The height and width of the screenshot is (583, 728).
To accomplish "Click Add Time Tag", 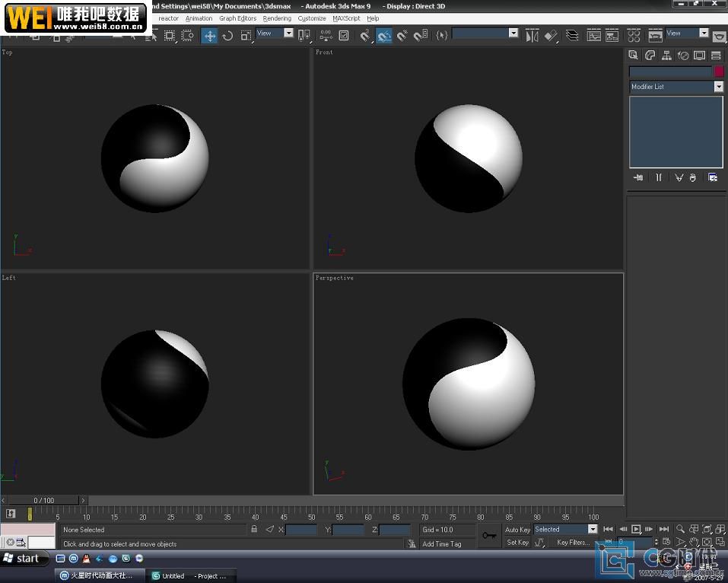I will (x=441, y=543).
